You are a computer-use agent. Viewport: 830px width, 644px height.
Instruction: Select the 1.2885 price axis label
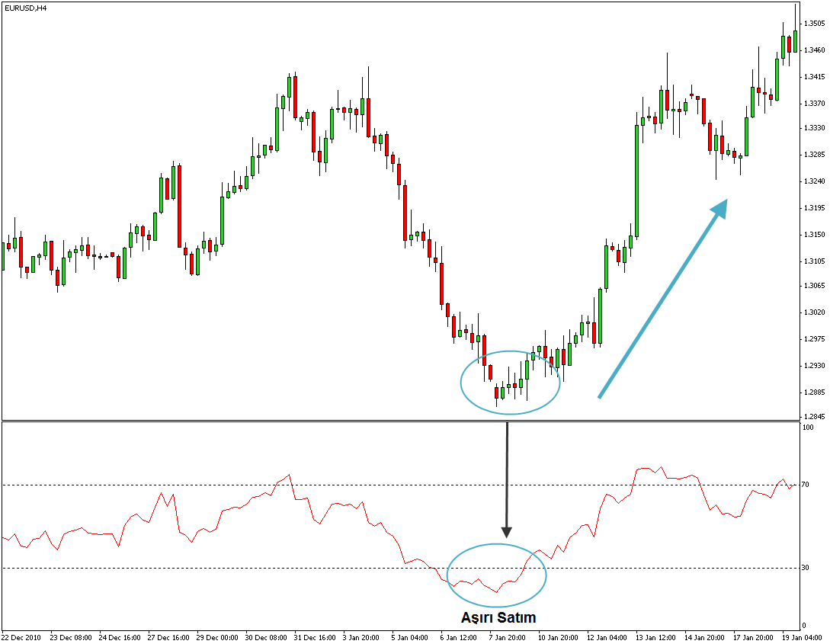click(x=814, y=392)
